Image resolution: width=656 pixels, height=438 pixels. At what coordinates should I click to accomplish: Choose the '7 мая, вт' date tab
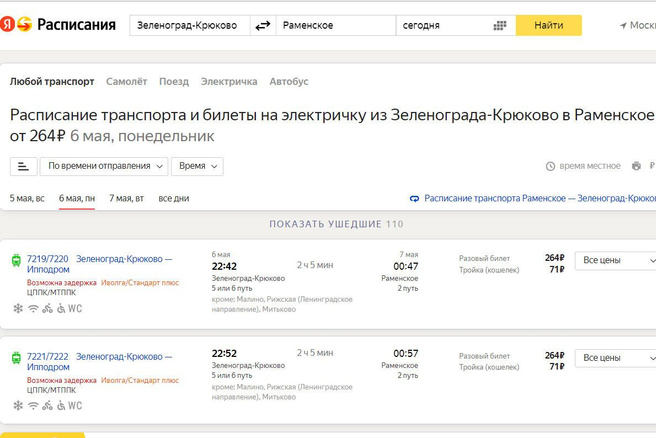pyautogui.click(x=126, y=198)
